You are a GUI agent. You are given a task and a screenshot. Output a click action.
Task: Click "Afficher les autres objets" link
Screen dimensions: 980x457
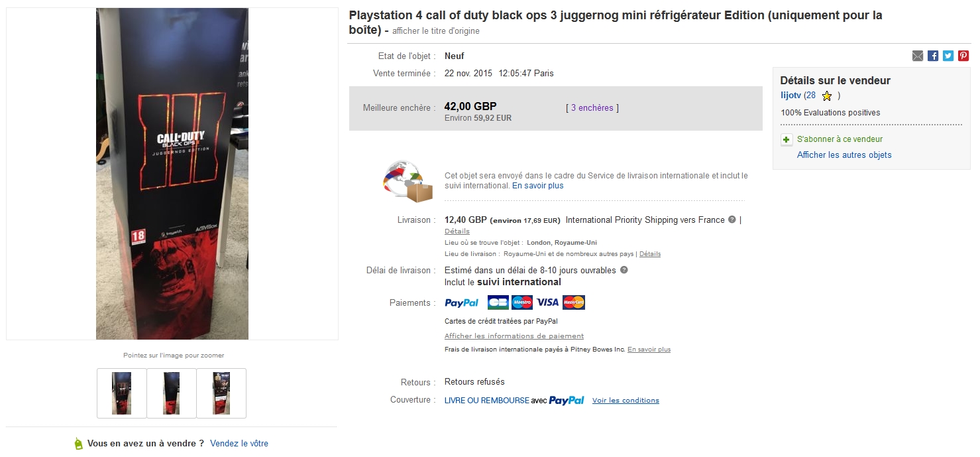[844, 155]
